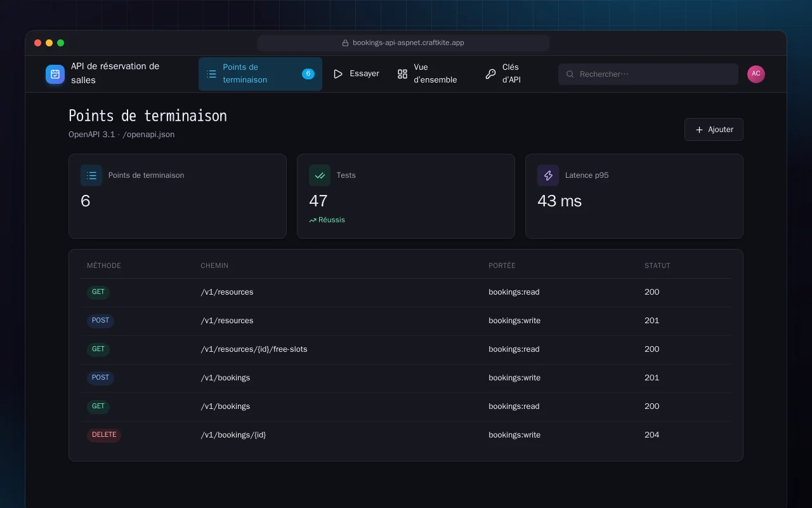Viewport: 812px width, 508px height.
Task: Click the 43 ms latency value
Action: point(560,201)
